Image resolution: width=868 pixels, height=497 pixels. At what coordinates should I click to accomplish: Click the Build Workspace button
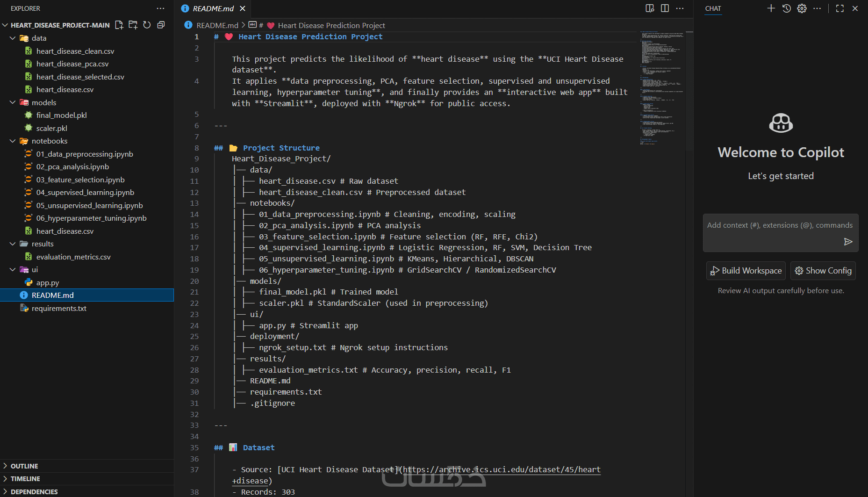tap(746, 271)
